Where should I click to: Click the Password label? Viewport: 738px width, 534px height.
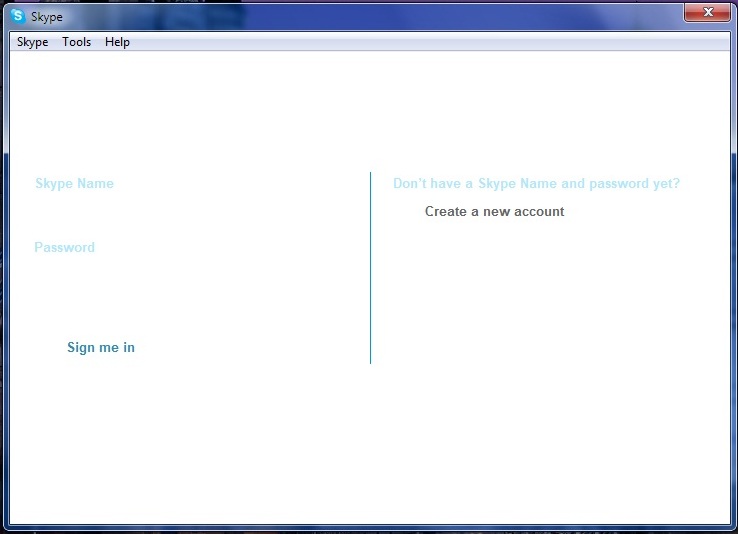(x=64, y=247)
